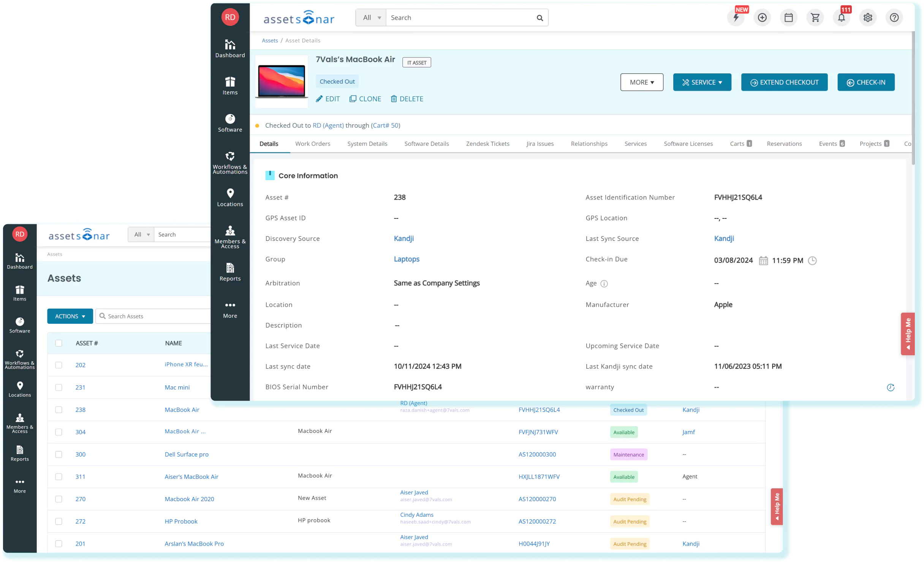Open the ACTIONS dropdown in Assets window
This screenshot has width=924, height=562.
pyautogui.click(x=70, y=317)
